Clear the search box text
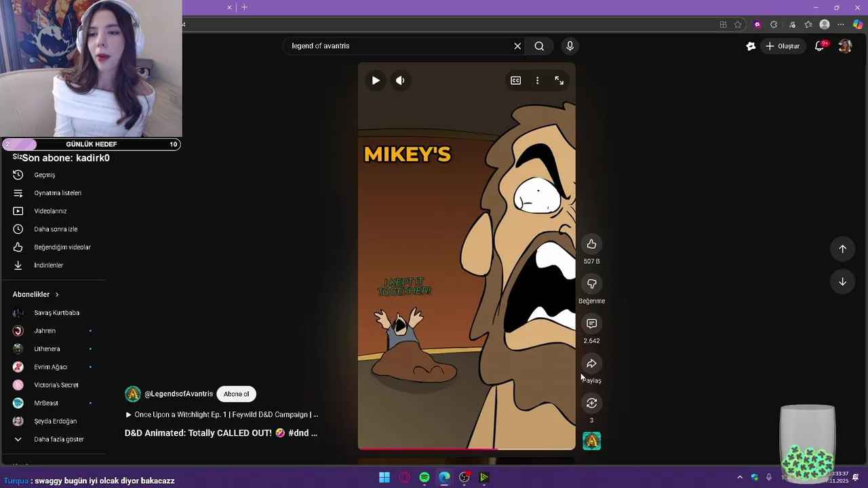868x488 pixels. [517, 46]
